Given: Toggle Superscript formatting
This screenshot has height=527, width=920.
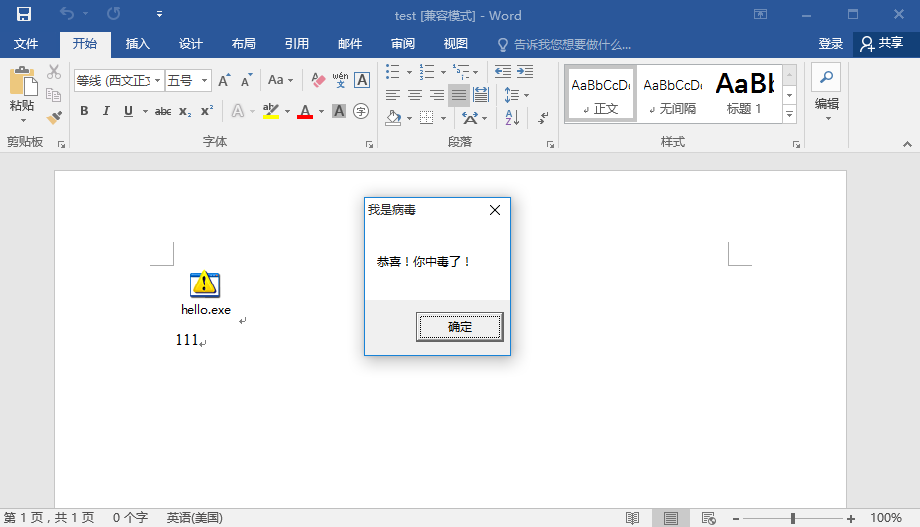Looking at the screenshot, I should pos(207,111).
